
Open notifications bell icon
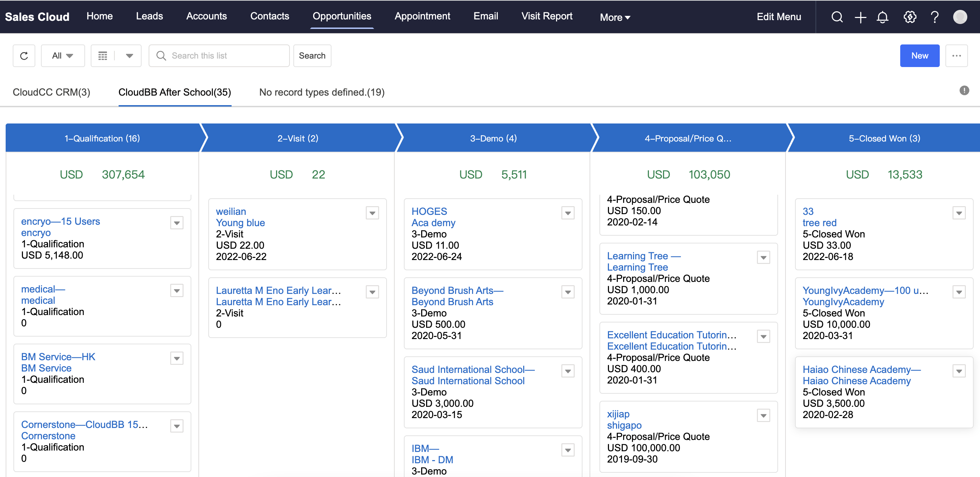pyautogui.click(x=882, y=17)
